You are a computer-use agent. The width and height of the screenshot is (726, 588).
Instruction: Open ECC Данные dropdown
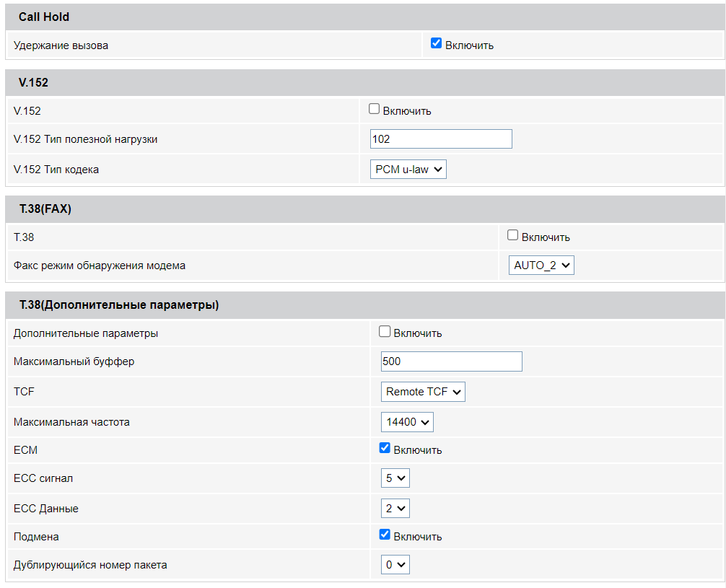[395, 509]
